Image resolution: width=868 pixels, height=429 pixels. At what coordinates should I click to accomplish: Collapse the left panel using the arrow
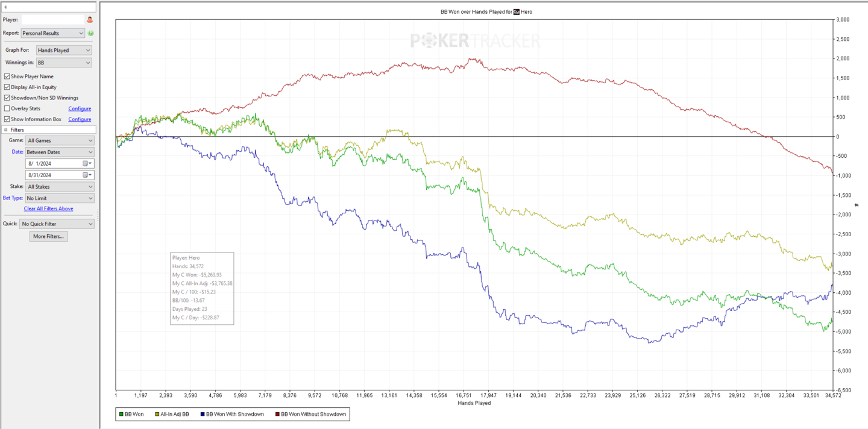pos(5,7)
